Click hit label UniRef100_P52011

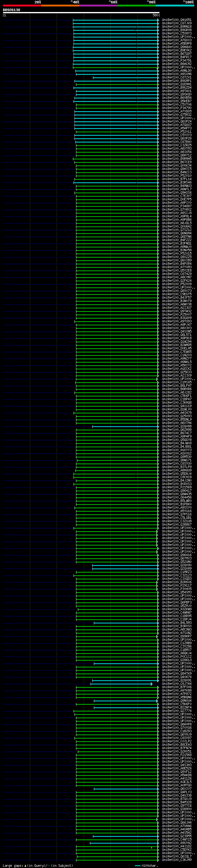[x=176, y=132]
